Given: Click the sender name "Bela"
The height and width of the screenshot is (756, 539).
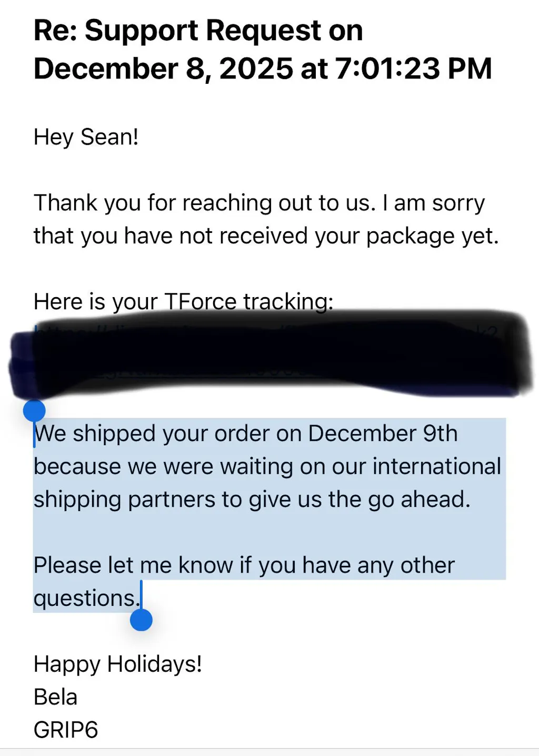Looking at the screenshot, I should (55, 697).
